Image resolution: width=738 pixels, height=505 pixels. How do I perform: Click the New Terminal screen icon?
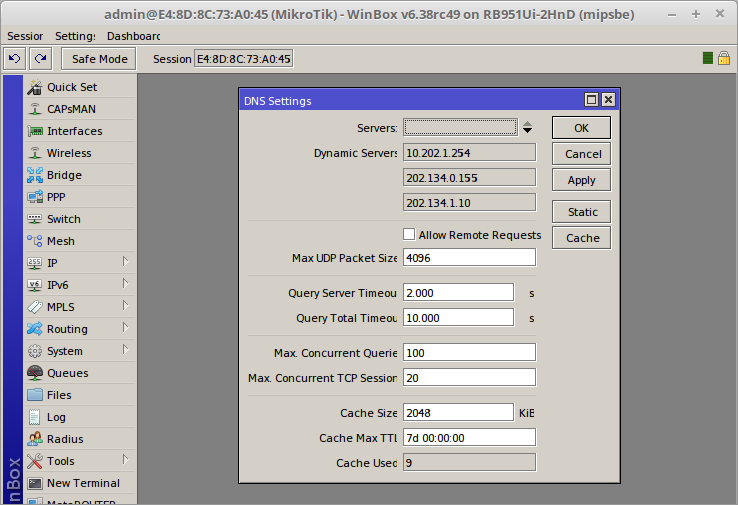(x=35, y=483)
